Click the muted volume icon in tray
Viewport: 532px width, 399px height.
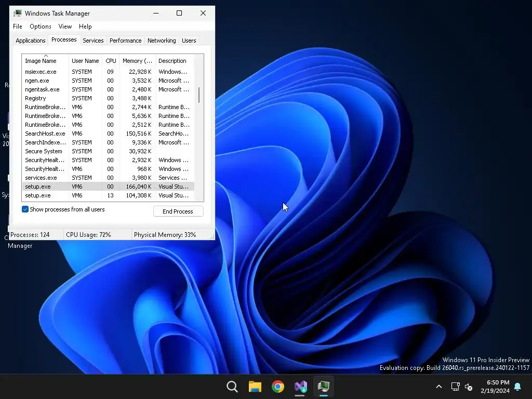click(x=469, y=387)
